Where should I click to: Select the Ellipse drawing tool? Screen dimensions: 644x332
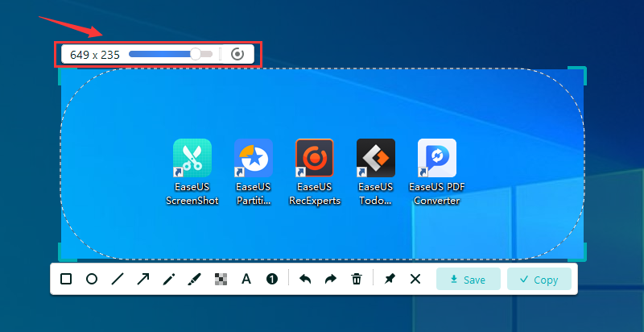(x=92, y=280)
